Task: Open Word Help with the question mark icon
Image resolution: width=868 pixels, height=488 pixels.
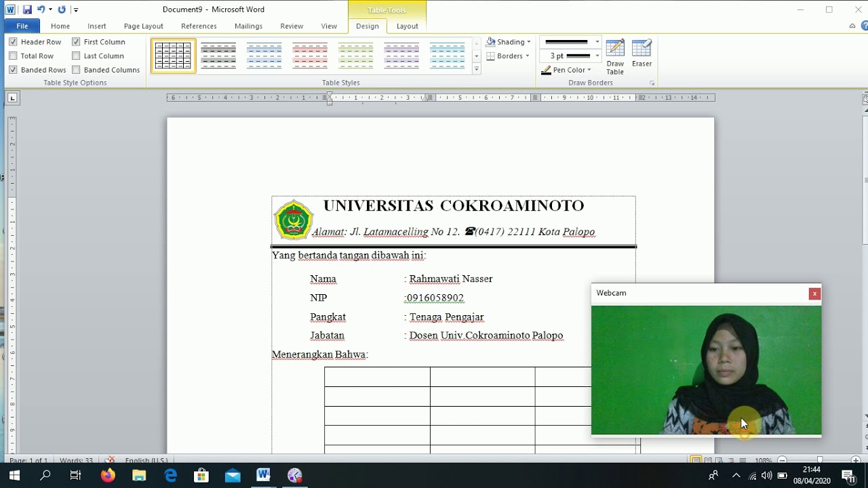Action: point(865,26)
